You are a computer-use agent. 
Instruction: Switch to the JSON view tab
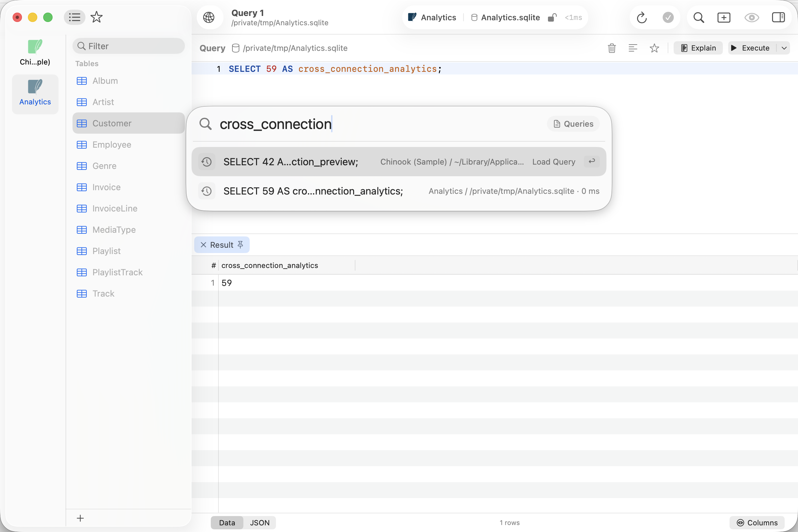click(260, 522)
